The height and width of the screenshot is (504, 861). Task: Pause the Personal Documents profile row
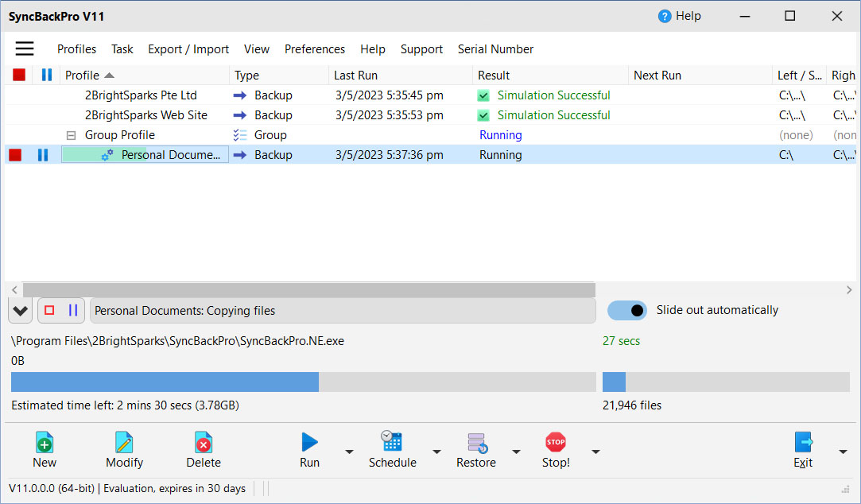[43, 155]
